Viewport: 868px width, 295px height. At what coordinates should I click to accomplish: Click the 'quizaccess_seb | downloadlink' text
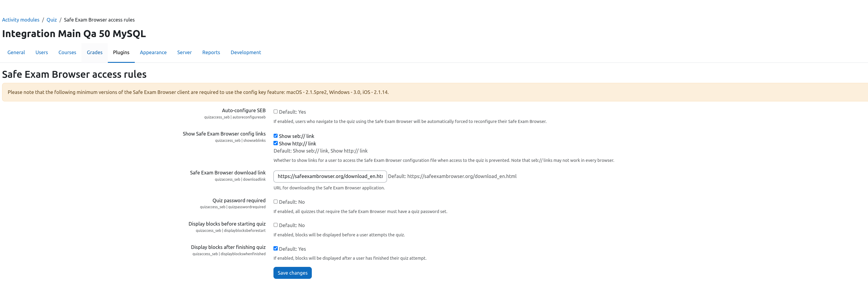(x=240, y=180)
